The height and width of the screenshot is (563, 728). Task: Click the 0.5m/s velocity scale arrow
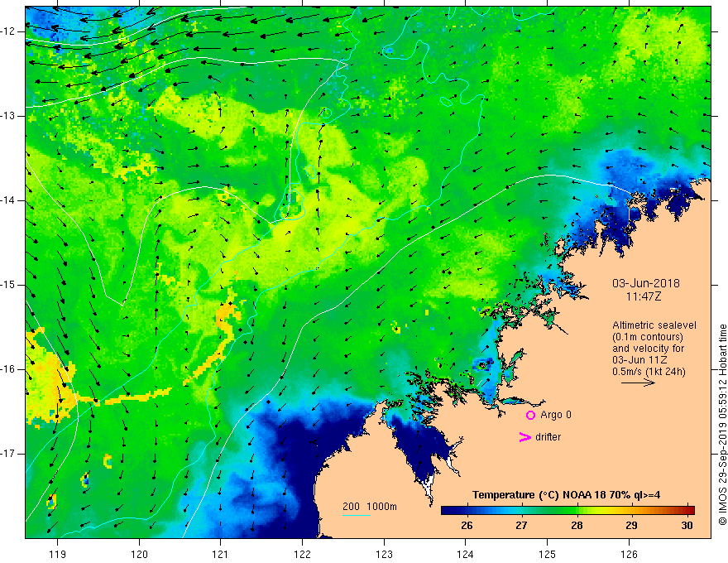pyautogui.click(x=638, y=383)
